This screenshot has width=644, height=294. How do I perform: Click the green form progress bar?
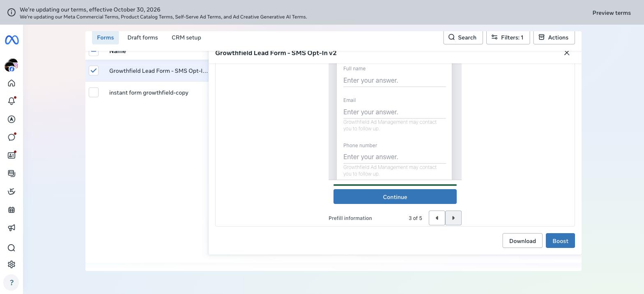point(395,185)
